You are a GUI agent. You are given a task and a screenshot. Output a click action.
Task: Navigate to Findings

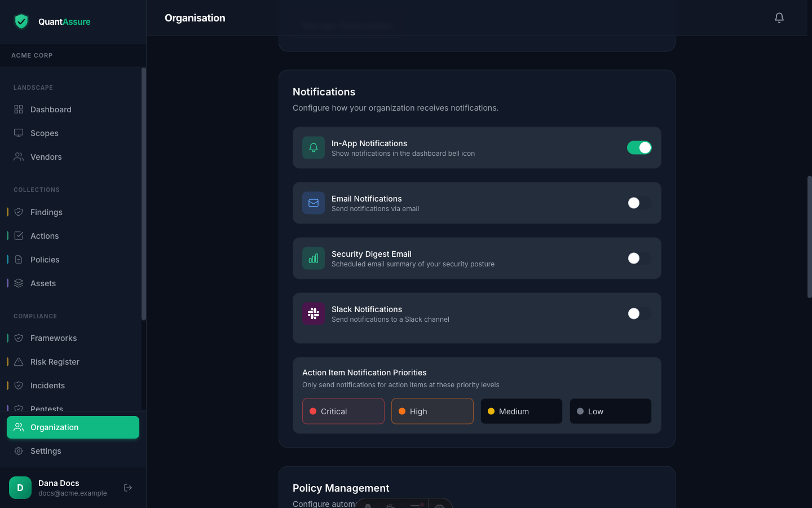(73, 212)
